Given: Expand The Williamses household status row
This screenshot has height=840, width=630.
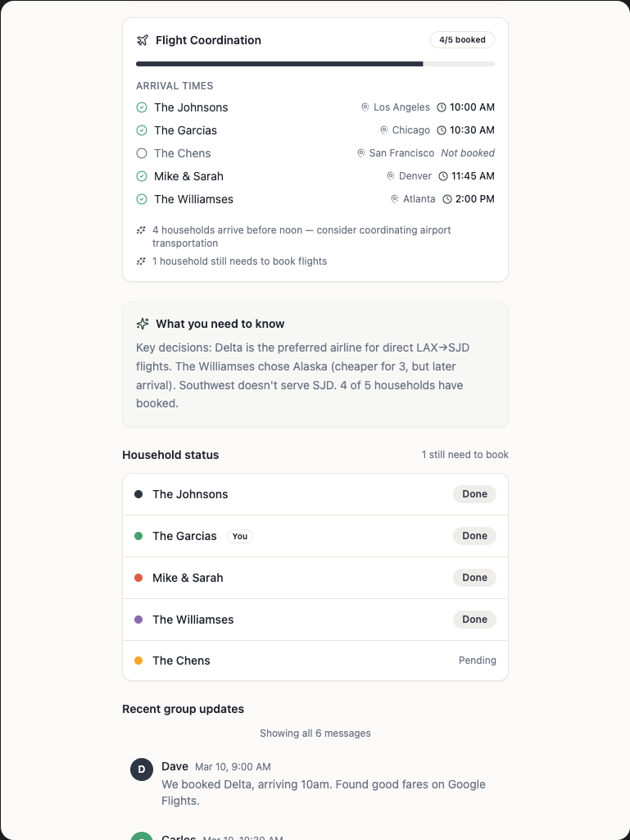Looking at the screenshot, I should point(315,620).
